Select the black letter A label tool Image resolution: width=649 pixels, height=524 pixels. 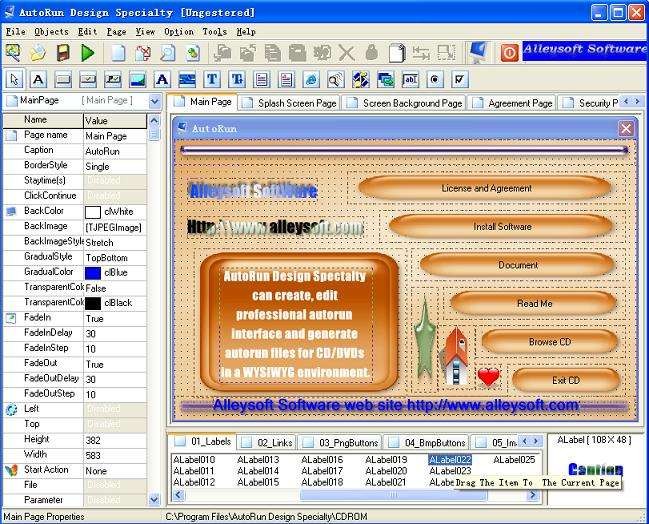[x=38, y=79]
